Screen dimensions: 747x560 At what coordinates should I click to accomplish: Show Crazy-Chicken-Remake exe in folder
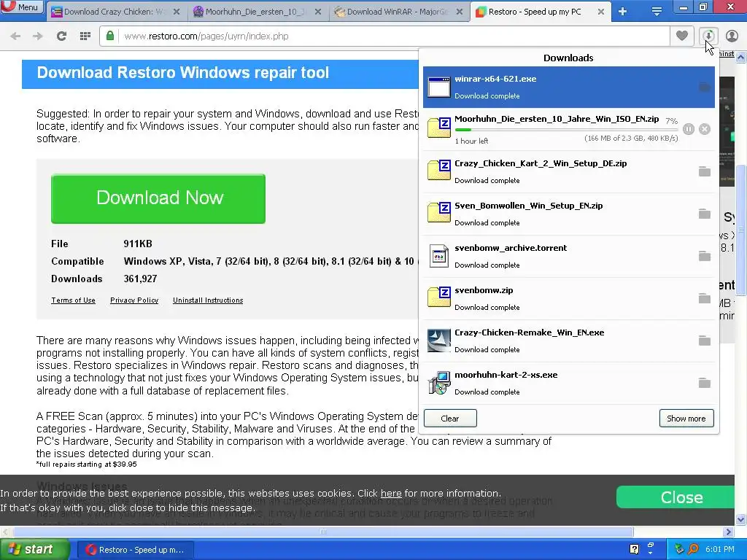pos(704,341)
